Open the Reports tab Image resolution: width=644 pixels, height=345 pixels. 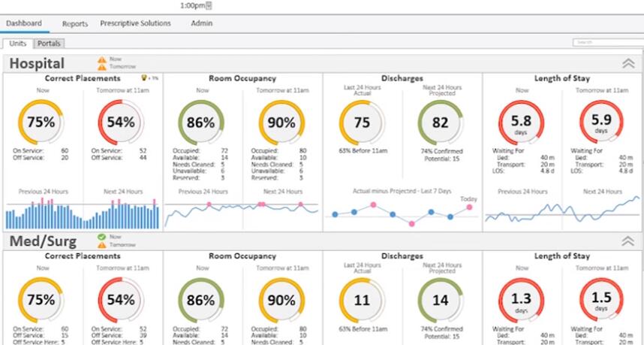[x=75, y=24]
